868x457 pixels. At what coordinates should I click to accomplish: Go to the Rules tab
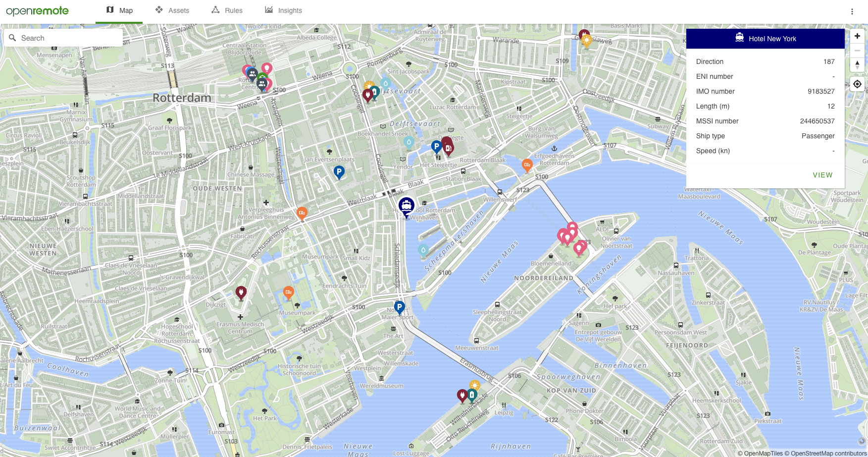[x=227, y=10]
